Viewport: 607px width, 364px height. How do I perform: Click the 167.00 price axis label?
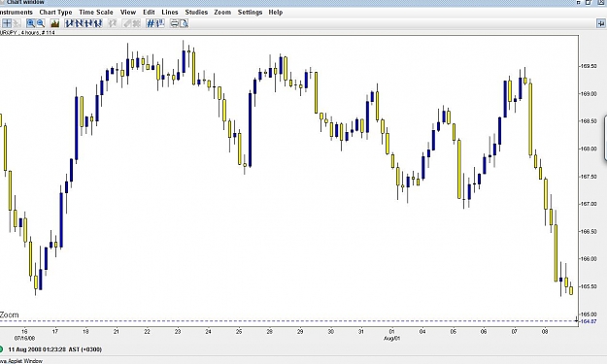[589, 204]
